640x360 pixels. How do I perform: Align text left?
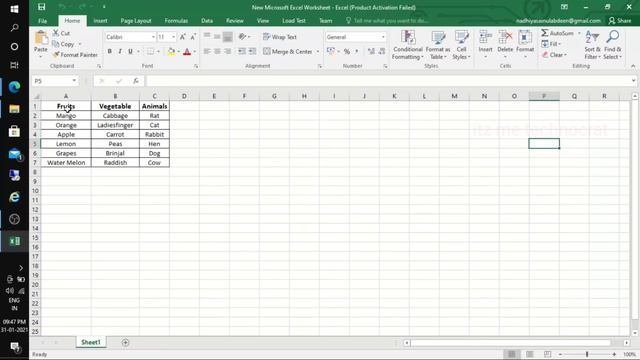207,51
